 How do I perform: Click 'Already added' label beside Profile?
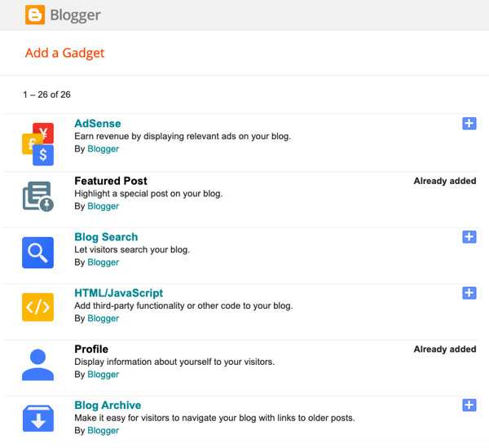(445, 349)
